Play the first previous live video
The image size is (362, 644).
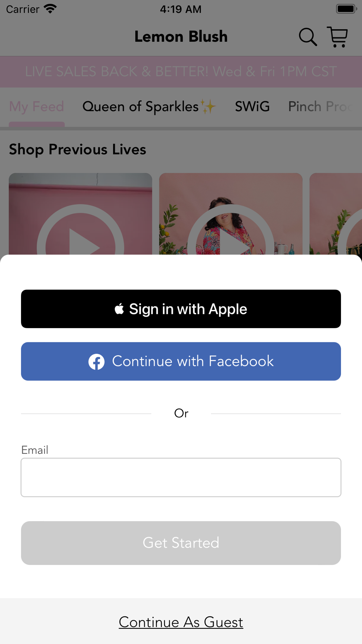[x=80, y=214]
